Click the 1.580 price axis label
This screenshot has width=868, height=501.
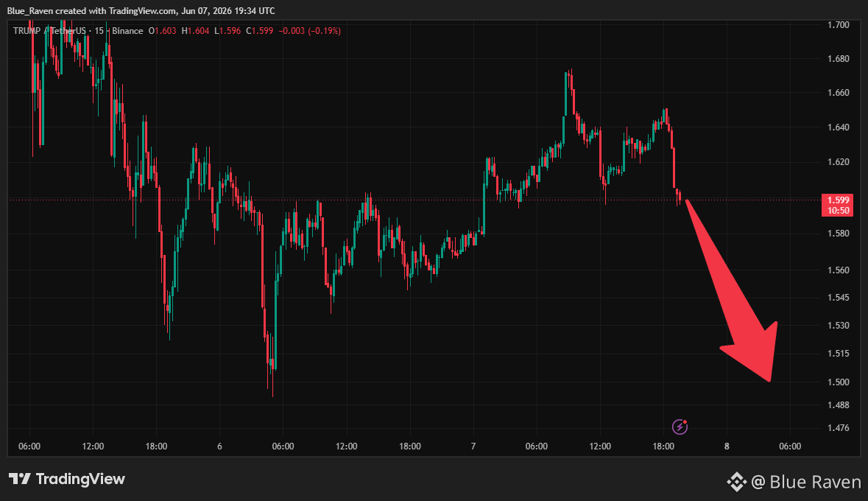[x=838, y=234]
